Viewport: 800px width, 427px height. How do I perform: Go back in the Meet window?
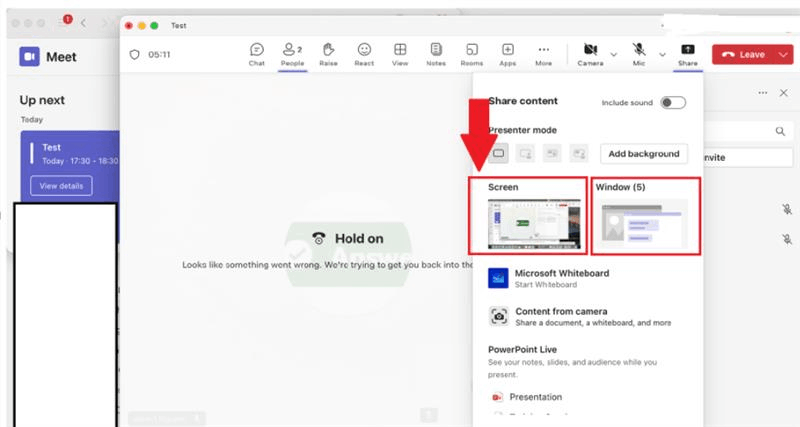[x=83, y=23]
